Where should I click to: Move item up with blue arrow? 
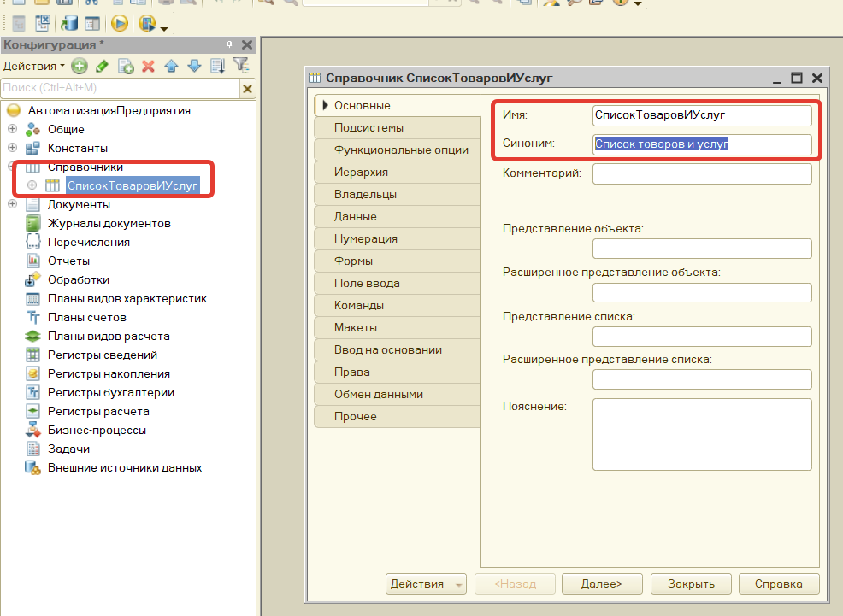tap(172, 66)
